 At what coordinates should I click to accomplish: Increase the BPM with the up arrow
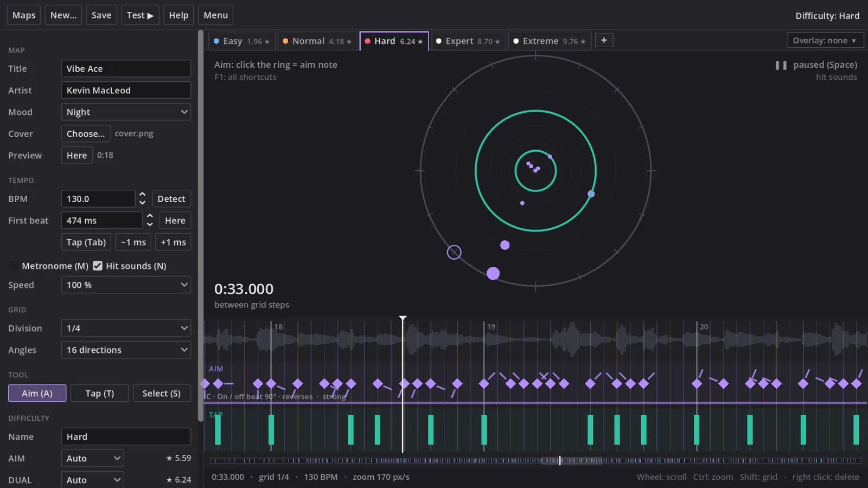(x=142, y=194)
